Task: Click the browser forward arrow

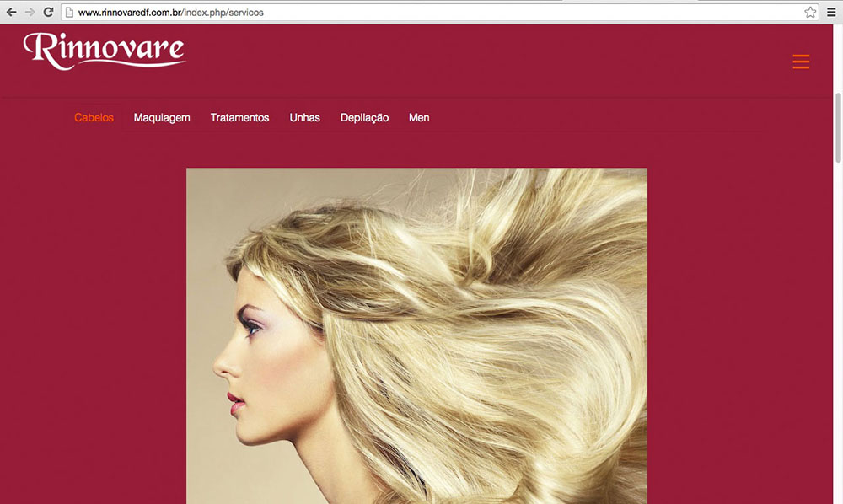Action: tap(30, 13)
